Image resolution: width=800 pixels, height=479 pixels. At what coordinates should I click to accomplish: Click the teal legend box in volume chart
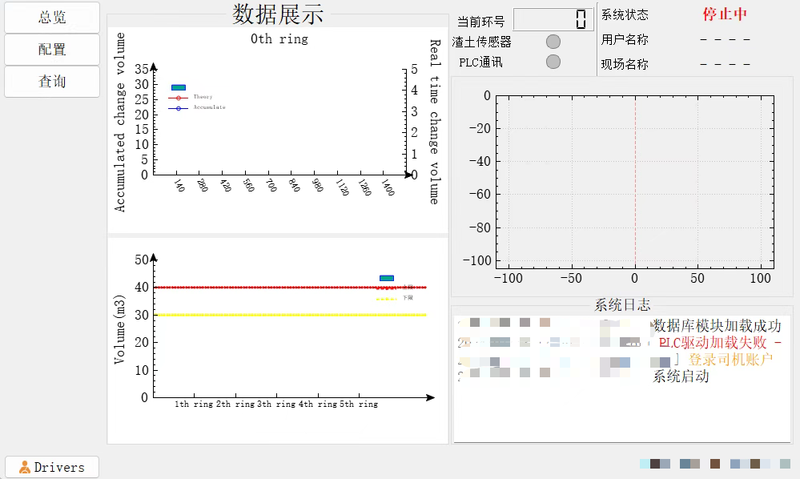(386, 277)
